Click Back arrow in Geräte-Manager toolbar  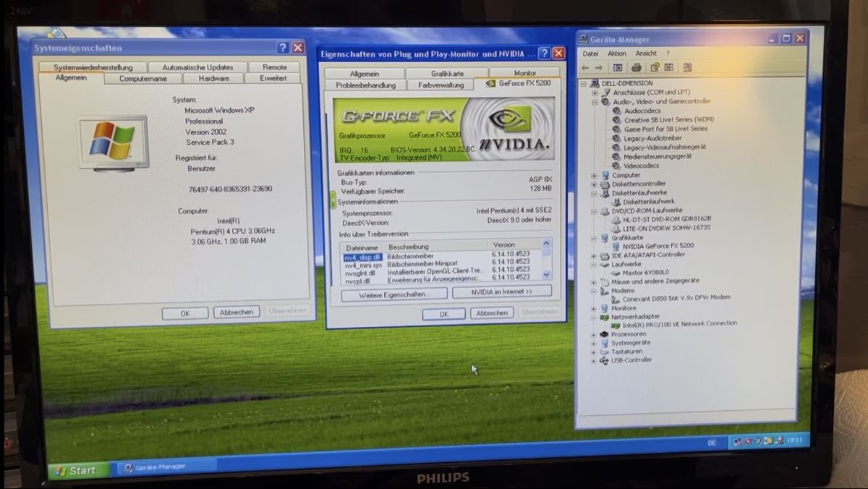pyautogui.click(x=585, y=68)
